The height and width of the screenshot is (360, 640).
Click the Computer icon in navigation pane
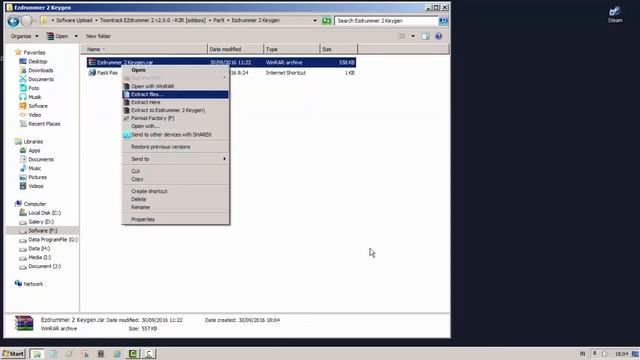[x=18, y=204]
